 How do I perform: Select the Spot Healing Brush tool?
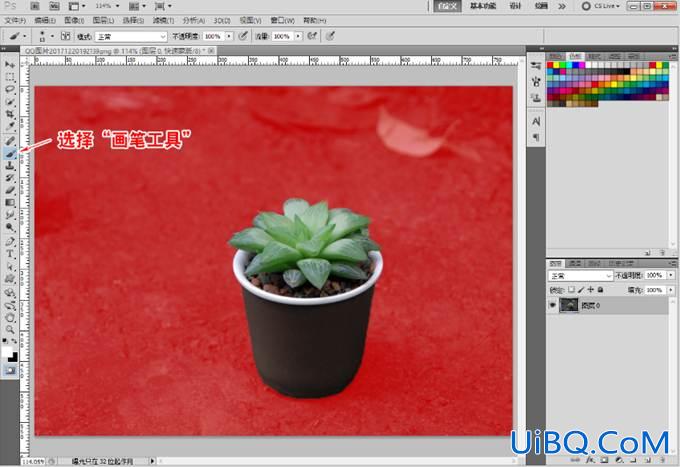click(10, 140)
